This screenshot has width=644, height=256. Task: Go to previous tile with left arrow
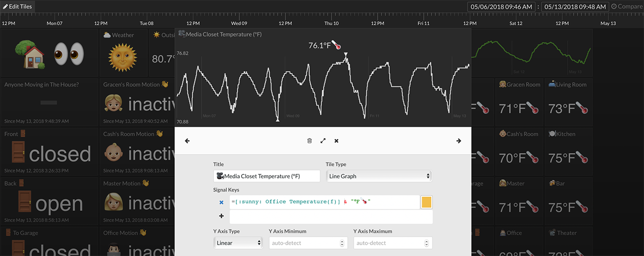pos(187,141)
